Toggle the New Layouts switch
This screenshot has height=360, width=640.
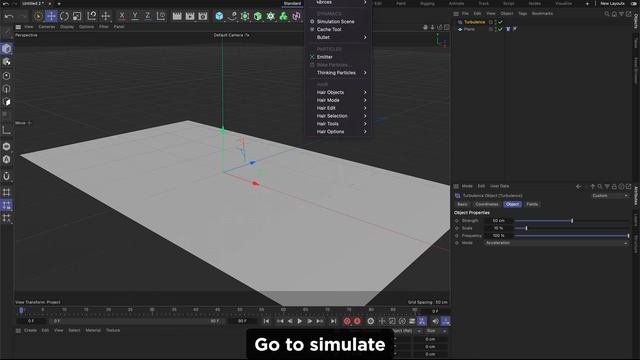click(633, 4)
